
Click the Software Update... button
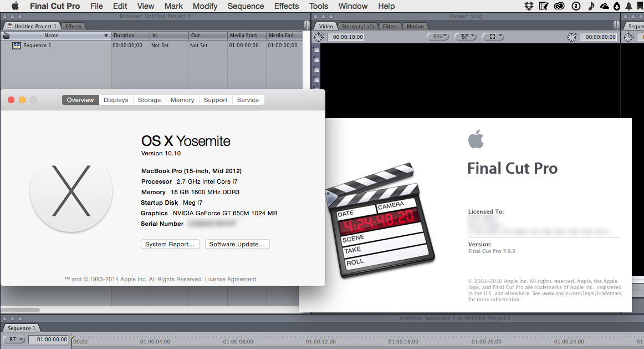click(237, 244)
